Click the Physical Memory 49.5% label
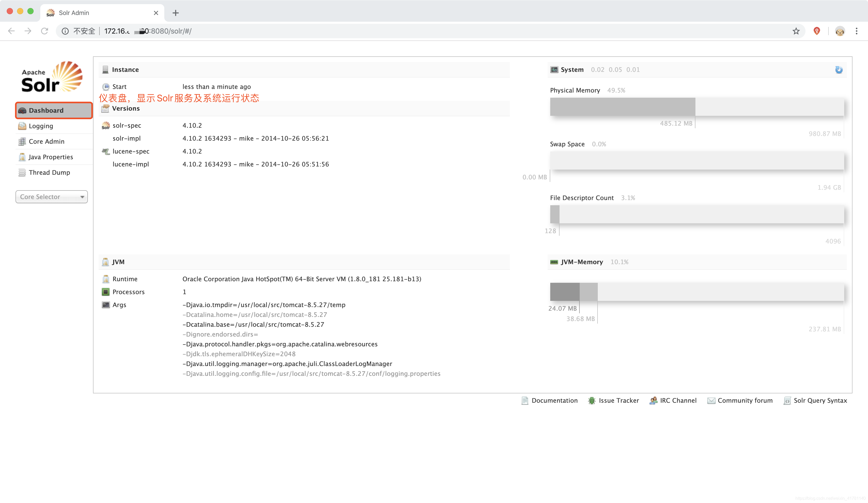Screen dimensions: 868x503 616,90
